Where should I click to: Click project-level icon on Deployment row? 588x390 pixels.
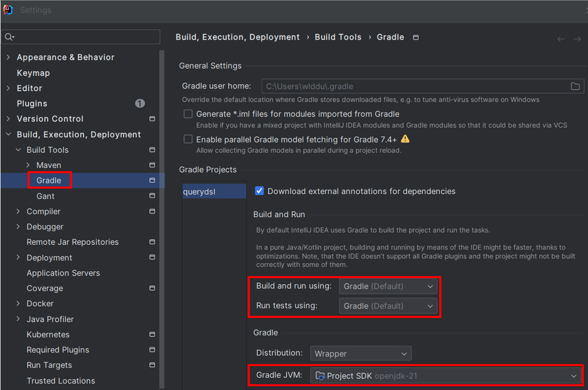click(152, 257)
